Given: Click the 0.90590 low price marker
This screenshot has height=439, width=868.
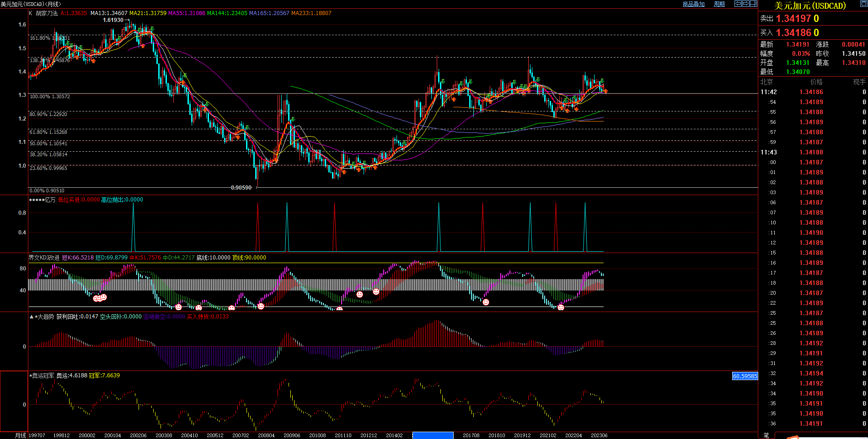Looking at the screenshot, I should point(241,188).
